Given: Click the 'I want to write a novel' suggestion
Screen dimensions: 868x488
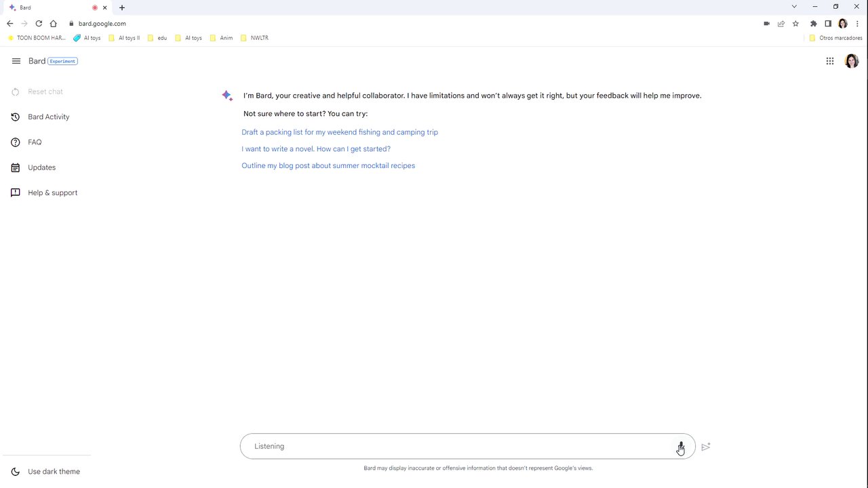Looking at the screenshot, I should [316, 149].
